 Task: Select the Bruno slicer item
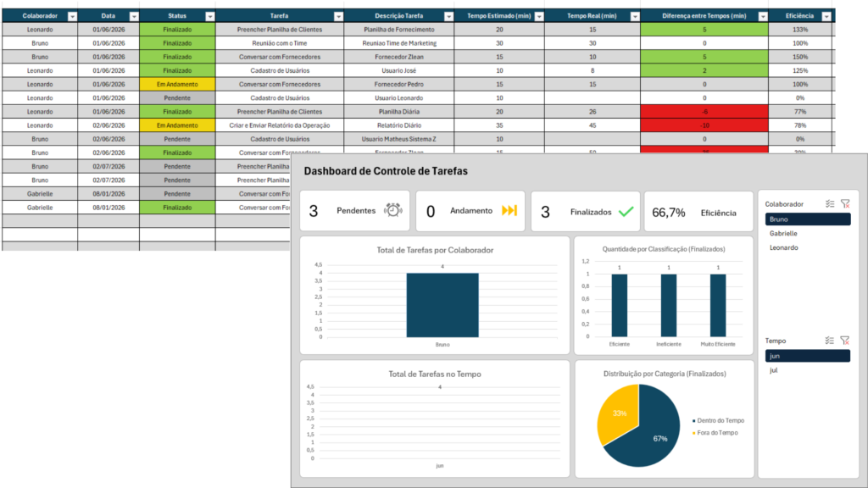click(x=807, y=219)
